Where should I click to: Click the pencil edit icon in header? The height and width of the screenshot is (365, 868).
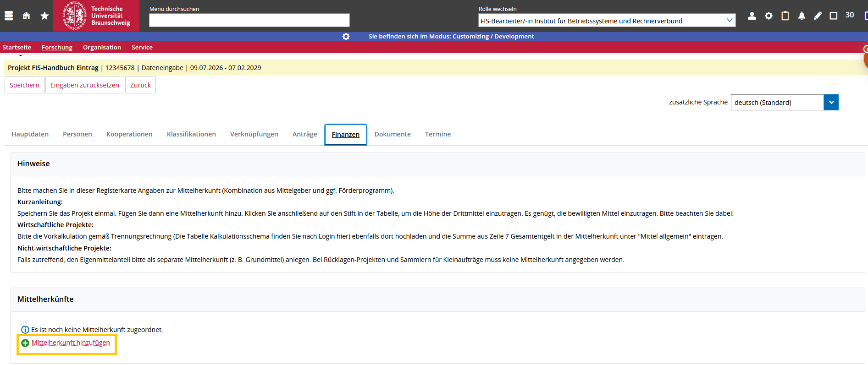coord(818,16)
